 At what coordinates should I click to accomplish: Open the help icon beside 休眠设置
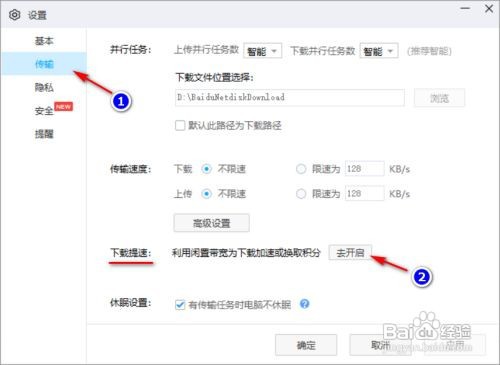[x=304, y=304]
